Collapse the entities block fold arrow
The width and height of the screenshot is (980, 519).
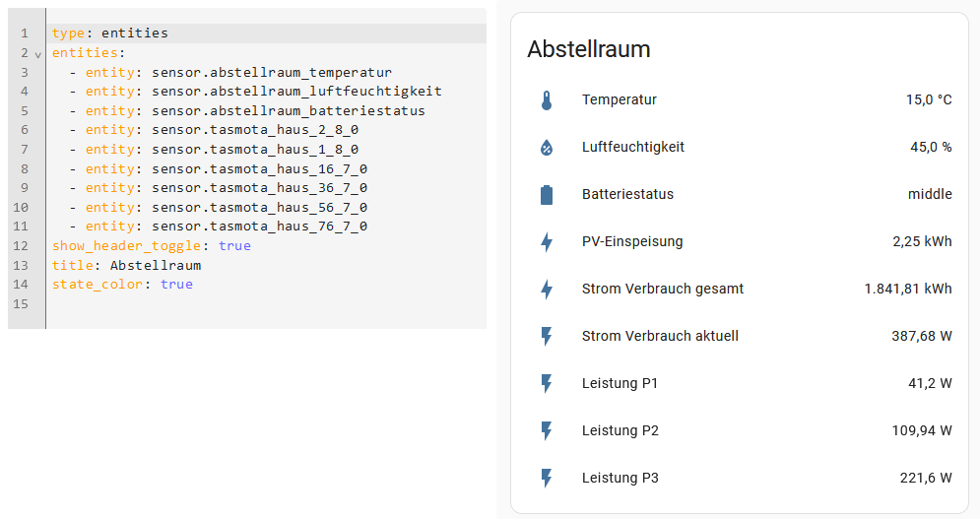click(38, 54)
